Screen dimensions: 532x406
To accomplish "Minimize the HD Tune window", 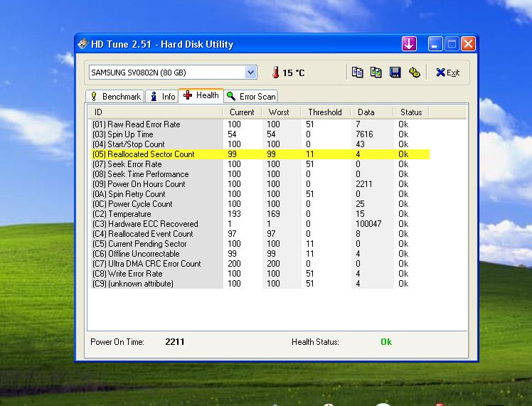I will click(x=435, y=44).
